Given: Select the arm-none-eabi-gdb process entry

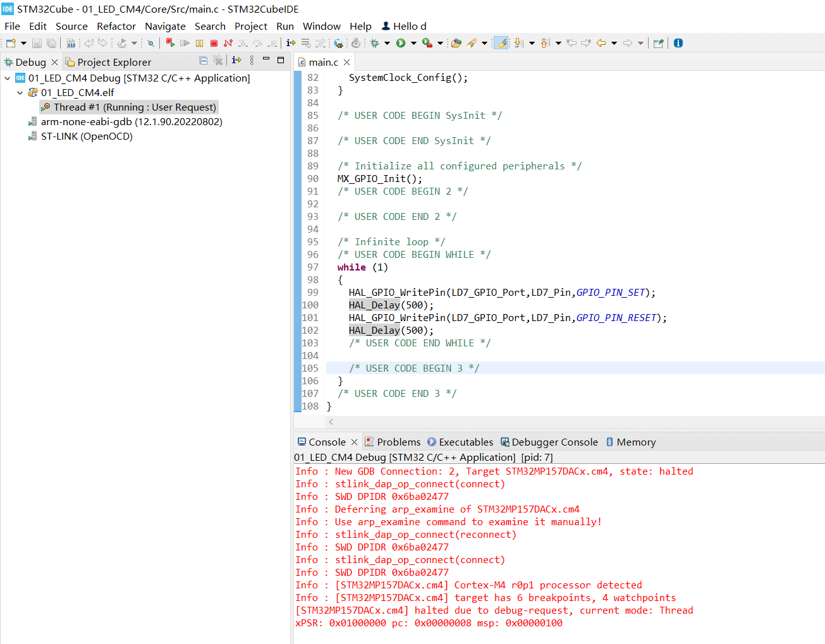Looking at the screenshot, I should click(x=125, y=122).
